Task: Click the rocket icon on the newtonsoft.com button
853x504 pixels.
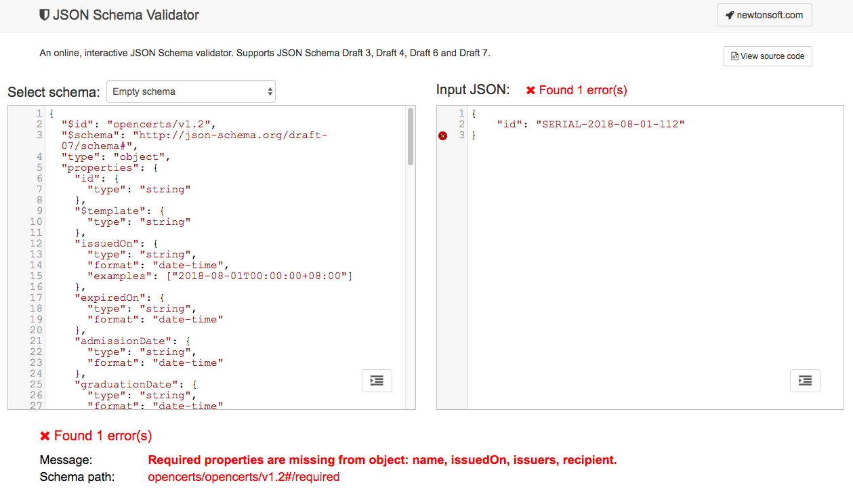Action: coord(729,15)
